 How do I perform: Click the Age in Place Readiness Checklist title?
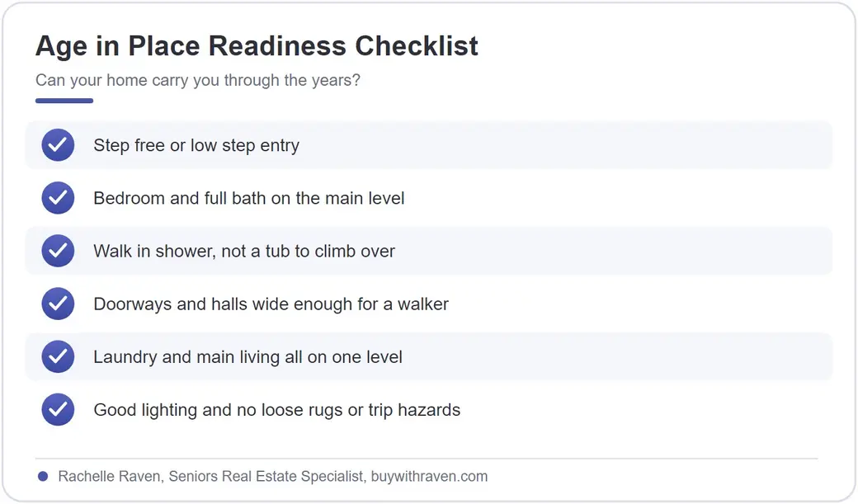pos(257,46)
